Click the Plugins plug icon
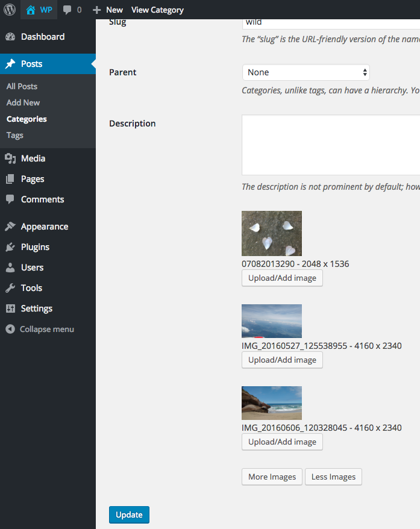 pos(10,247)
